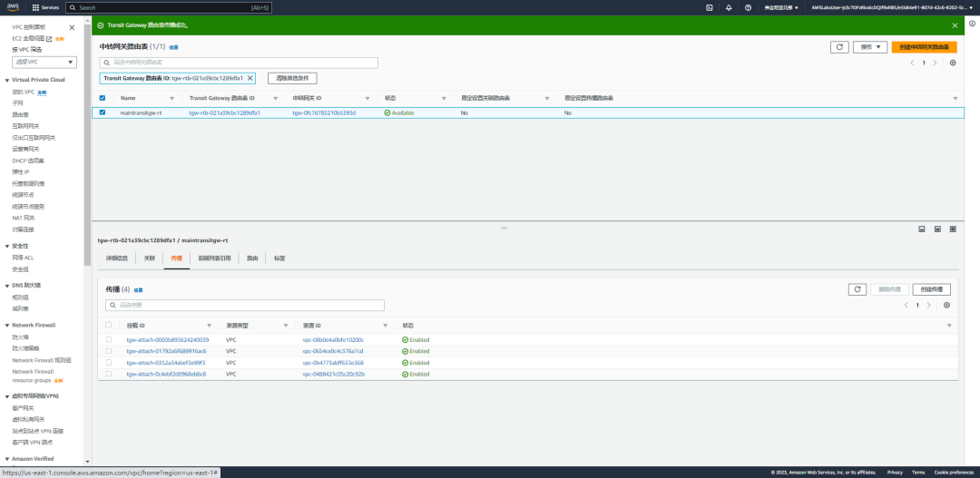
Task: Open the 标签 tags tab
Action: pos(279,259)
